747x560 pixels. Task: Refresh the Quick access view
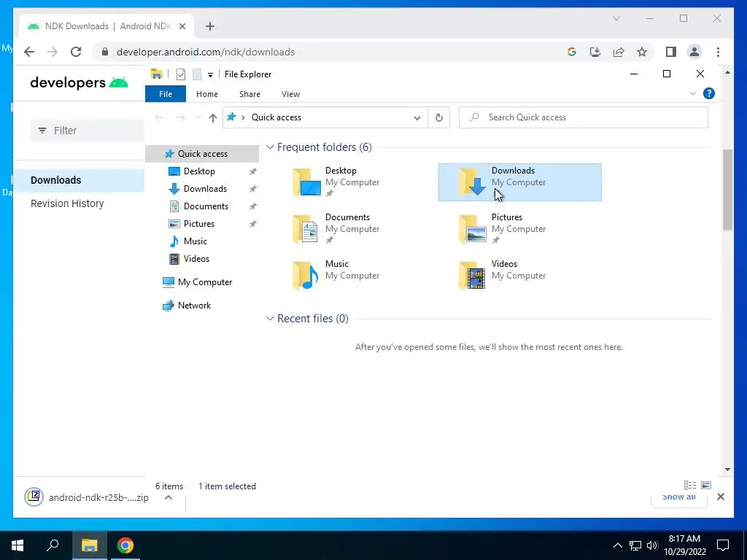[438, 117]
